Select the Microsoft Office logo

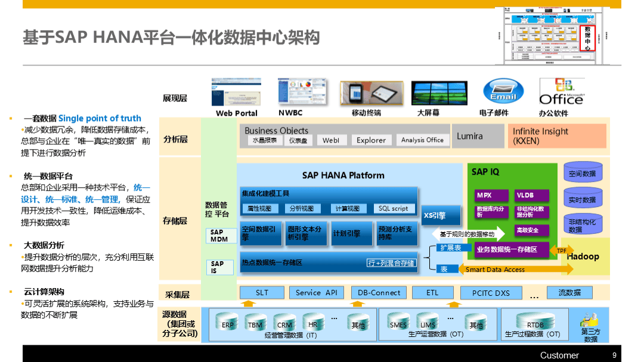[562, 92]
